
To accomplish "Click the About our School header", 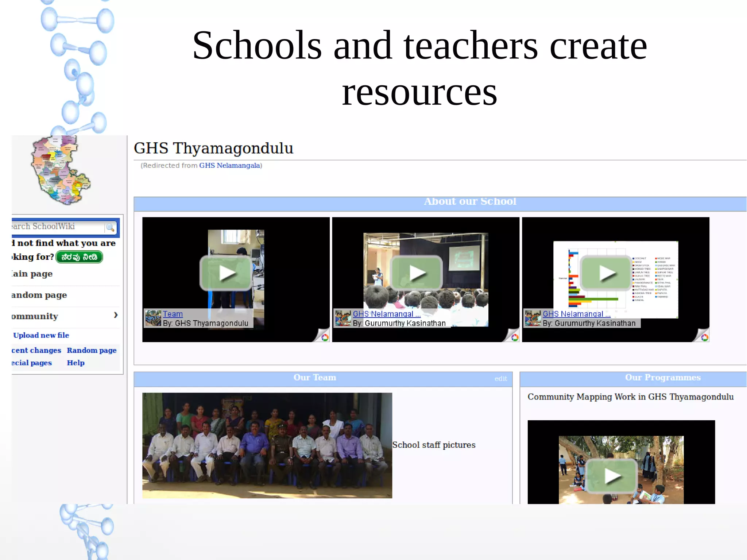I will (470, 201).
